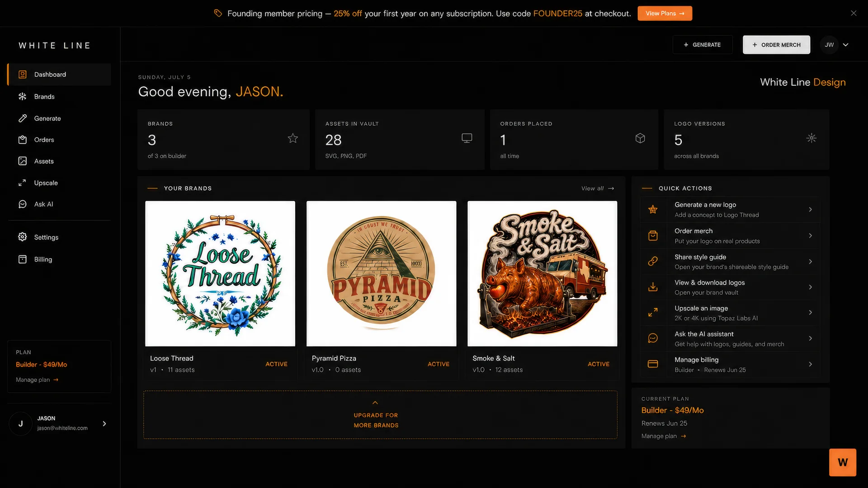Image resolution: width=868 pixels, height=488 pixels.
Task: Click expand icon beside Upscale an image
Action: [x=653, y=312]
